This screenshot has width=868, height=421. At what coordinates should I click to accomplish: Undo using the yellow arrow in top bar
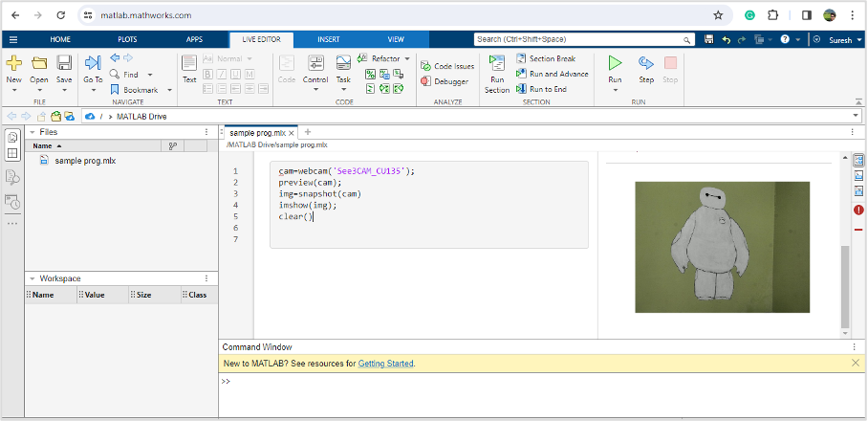tap(727, 40)
